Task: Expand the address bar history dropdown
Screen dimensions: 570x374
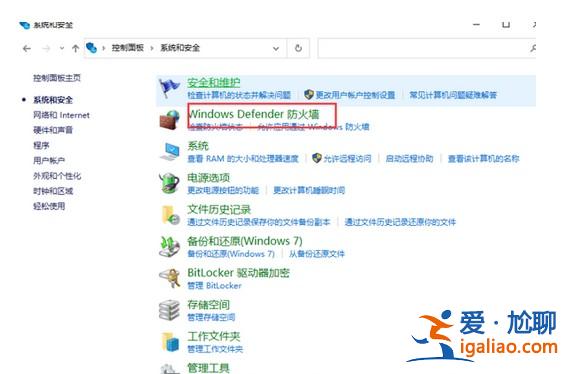Action: (x=276, y=48)
